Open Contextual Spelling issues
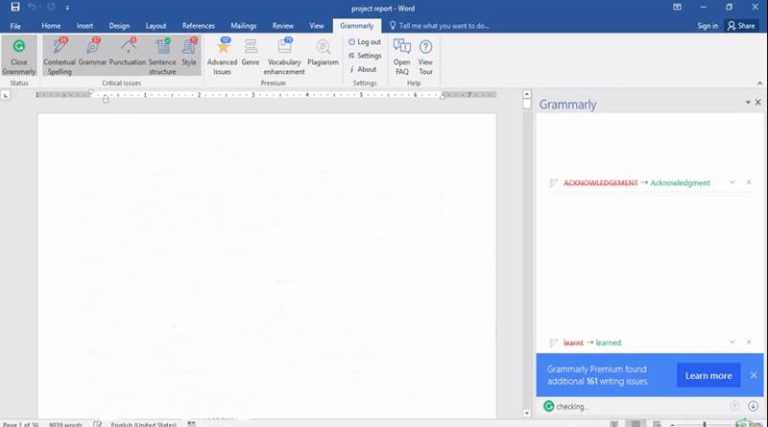Image resolution: width=768 pixels, height=427 pixels. 59,57
